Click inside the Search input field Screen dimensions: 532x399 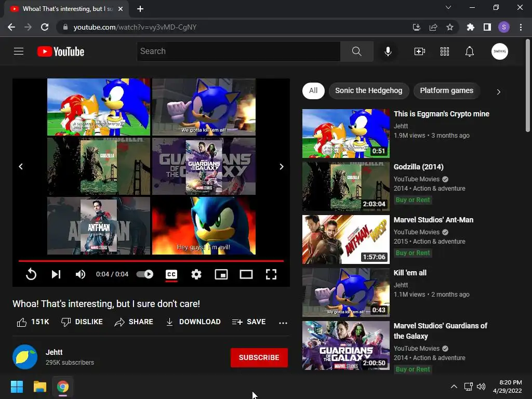click(238, 51)
